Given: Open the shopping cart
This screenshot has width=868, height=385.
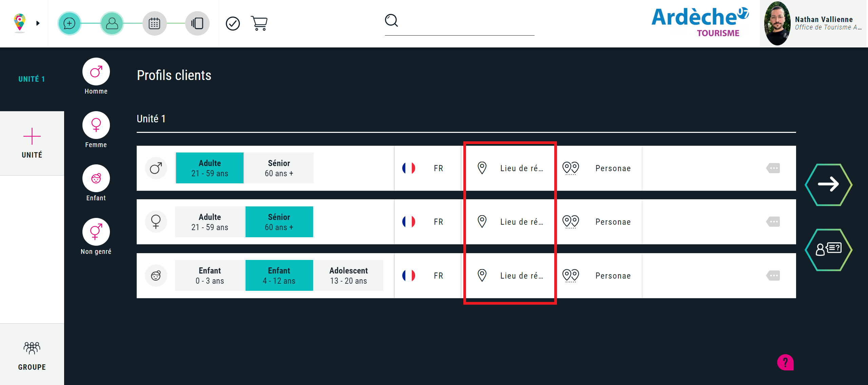Looking at the screenshot, I should click(x=259, y=23).
